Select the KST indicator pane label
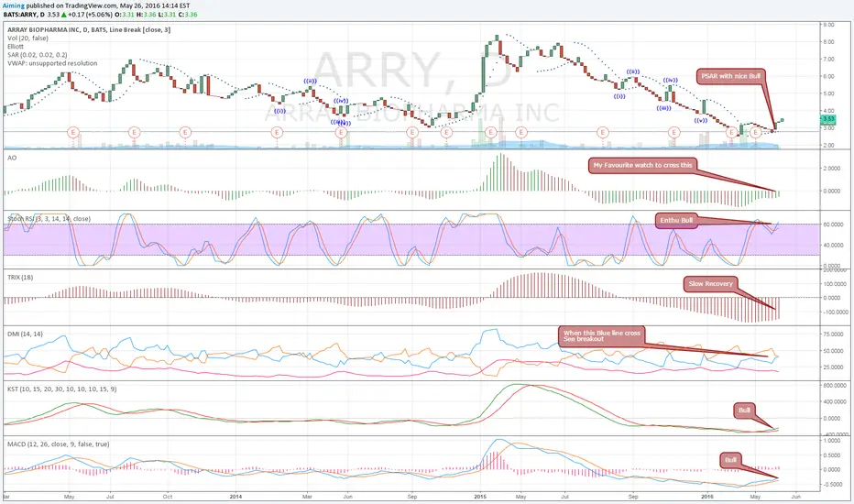Image resolution: width=854 pixels, height=504 pixels. [x=61, y=389]
